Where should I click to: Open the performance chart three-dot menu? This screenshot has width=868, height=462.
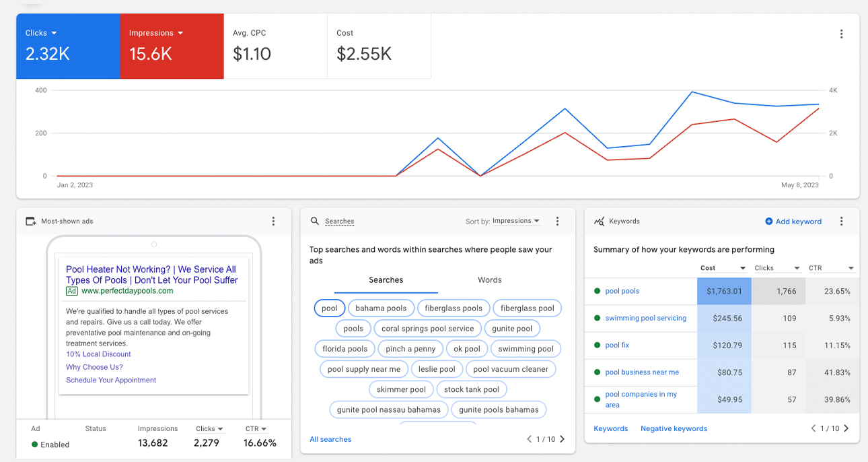click(841, 34)
